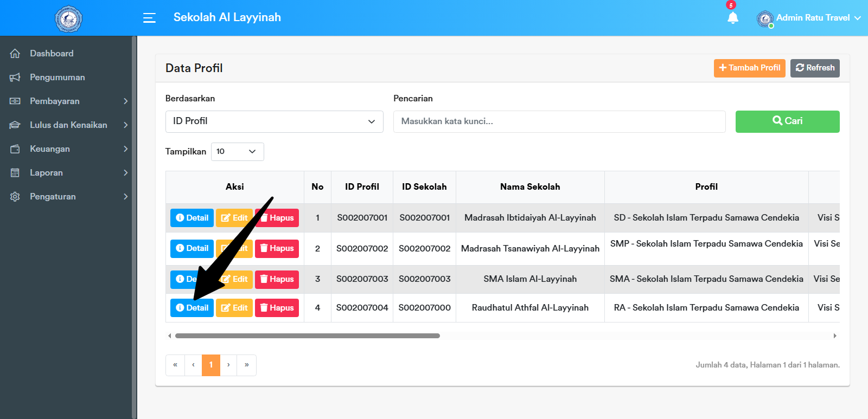
Task: Expand the Lulus dan Kenaikan menu
Action: coord(68,125)
